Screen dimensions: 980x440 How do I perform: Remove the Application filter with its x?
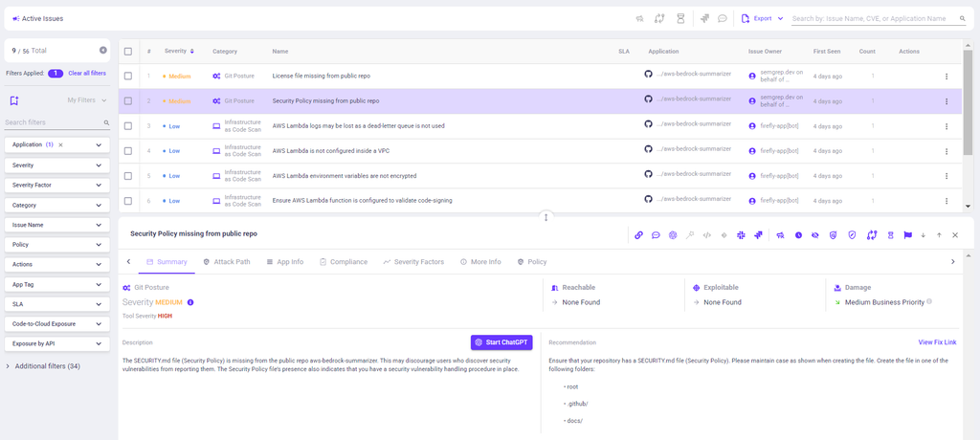tap(60, 145)
